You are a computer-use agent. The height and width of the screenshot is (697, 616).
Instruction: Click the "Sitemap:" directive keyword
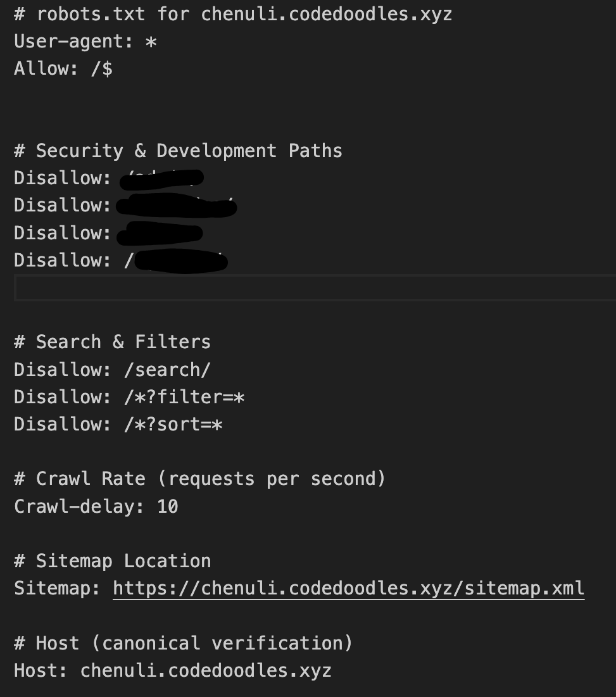click(57, 589)
